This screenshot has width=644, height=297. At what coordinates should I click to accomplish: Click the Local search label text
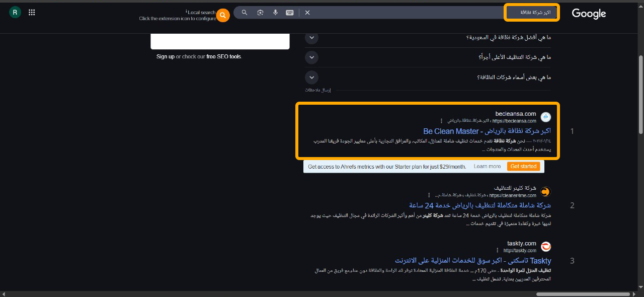[x=201, y=13]
